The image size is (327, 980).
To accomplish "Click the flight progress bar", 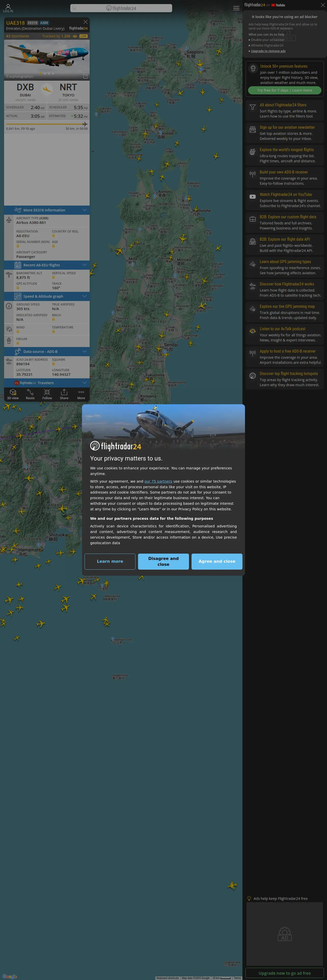I will click(46, 124).
